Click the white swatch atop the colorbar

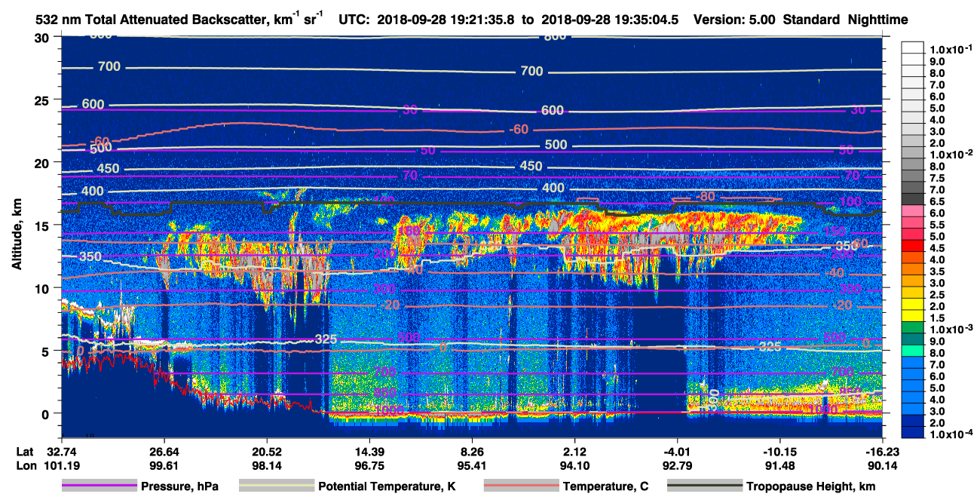(x=912, y=48)
